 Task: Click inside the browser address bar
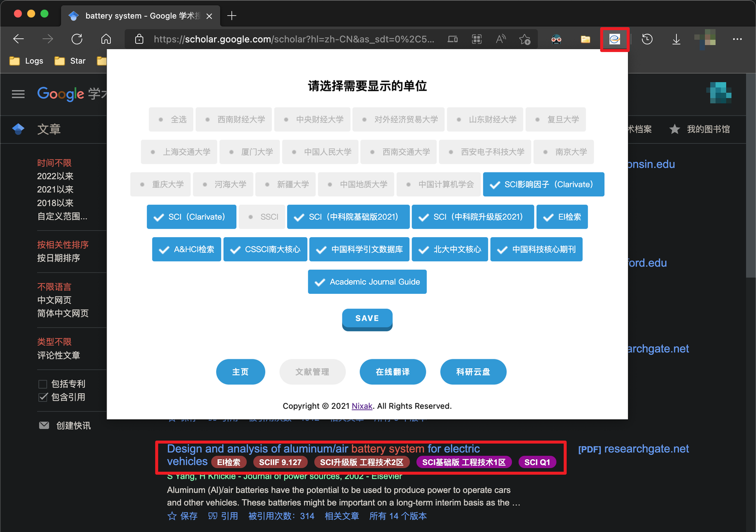[x=294, y=39]
